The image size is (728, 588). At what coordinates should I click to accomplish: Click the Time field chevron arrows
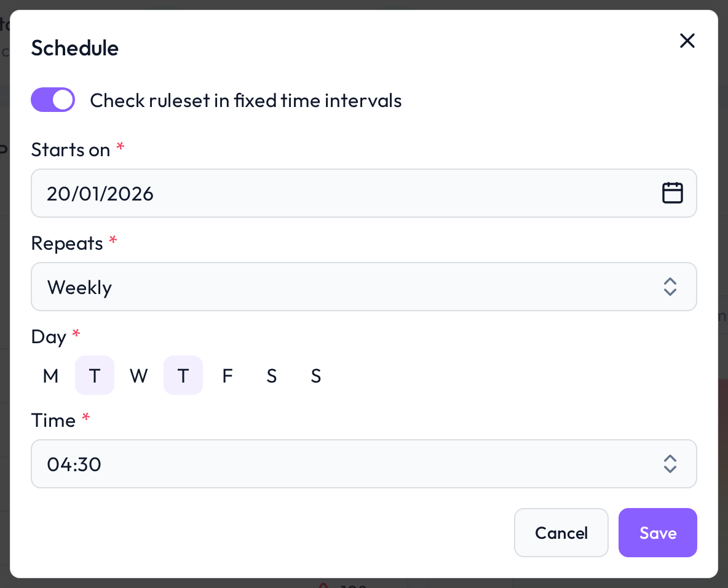click(x=670, y=464)
